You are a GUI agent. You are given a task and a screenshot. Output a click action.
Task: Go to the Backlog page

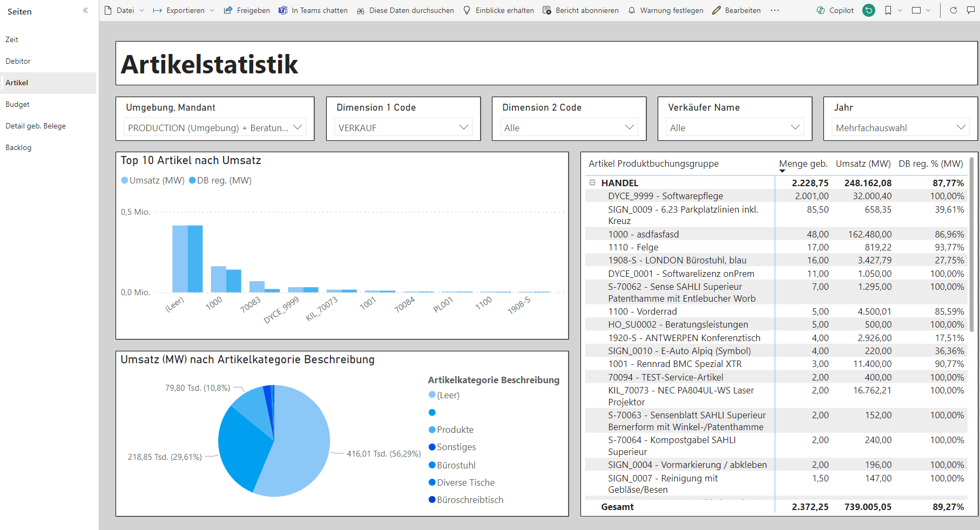(x=18, y=147)
